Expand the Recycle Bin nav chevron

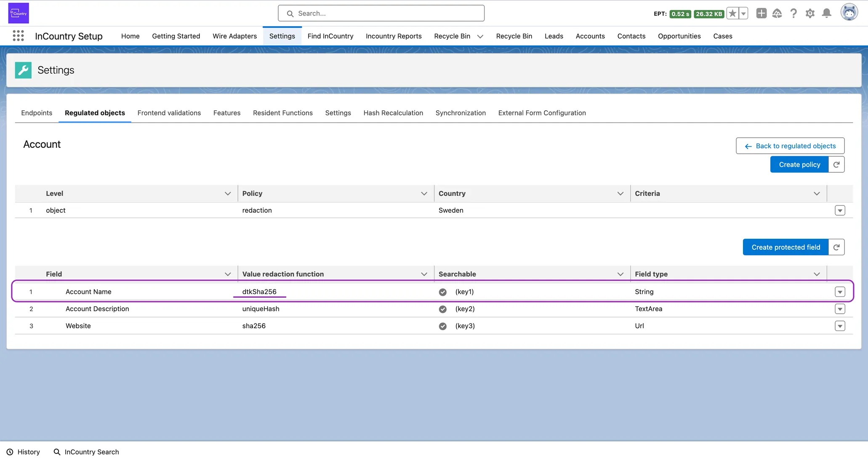(x=480, y=36)
